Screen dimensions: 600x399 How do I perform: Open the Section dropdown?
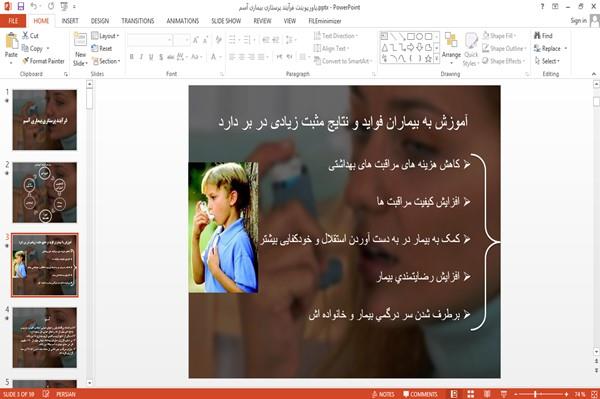tap(106, 61)
